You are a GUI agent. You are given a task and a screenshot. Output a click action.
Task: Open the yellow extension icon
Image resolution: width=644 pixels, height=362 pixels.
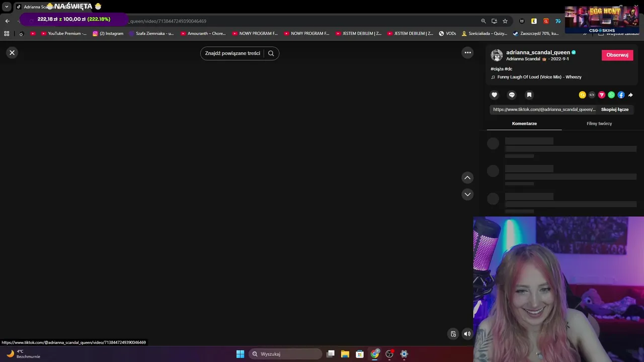[534, 21]
